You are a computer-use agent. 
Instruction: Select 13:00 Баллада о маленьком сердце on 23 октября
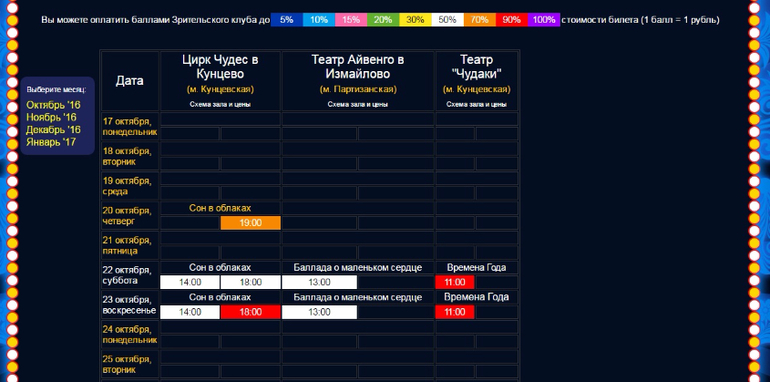[x=319, y=312]
